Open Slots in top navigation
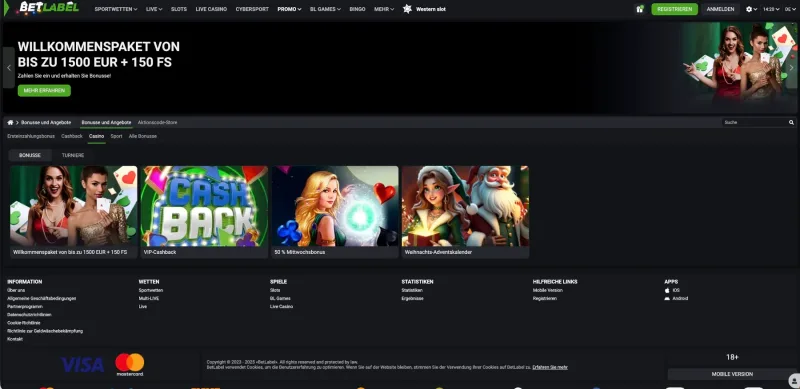This screenshot has height=389, width=800. [179, 9]
